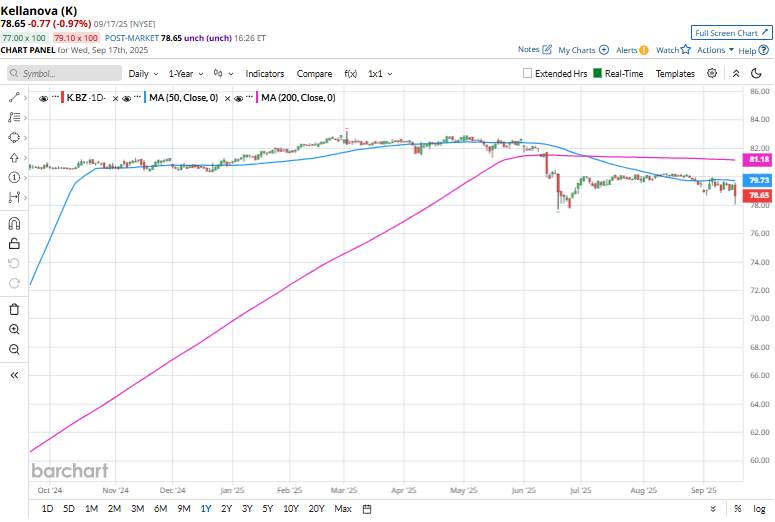Toggle log scale on price axis
This screenshot has width=775, height=522.
pyautogui.click(x=759, y=509)
